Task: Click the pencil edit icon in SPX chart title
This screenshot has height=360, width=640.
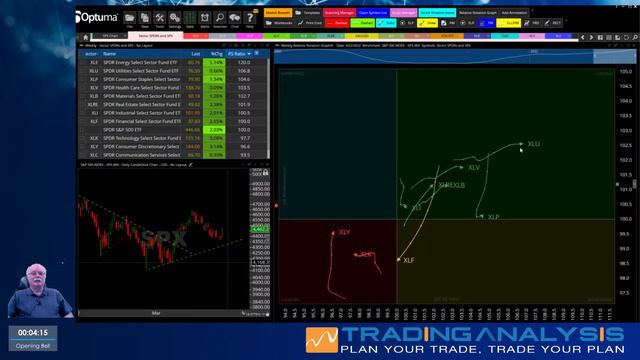Action: 191,164
